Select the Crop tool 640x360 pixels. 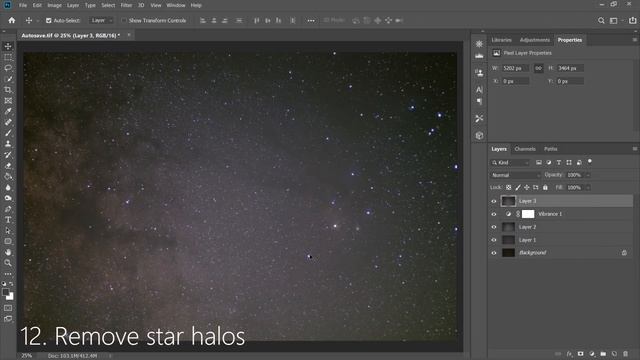click(x=8, y=89)
